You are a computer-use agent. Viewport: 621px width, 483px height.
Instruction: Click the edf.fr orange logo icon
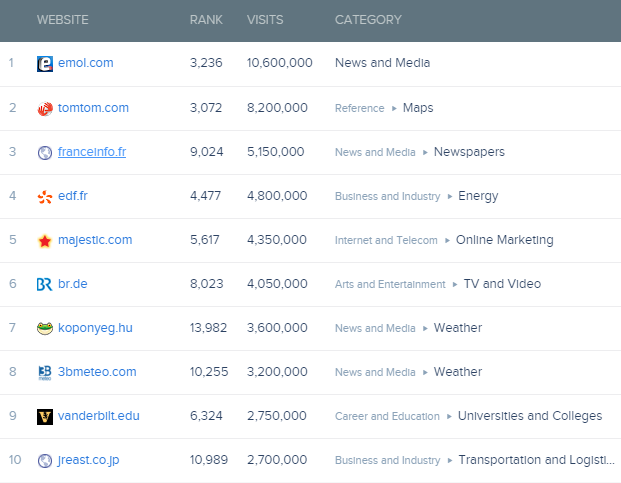[45, 197]
